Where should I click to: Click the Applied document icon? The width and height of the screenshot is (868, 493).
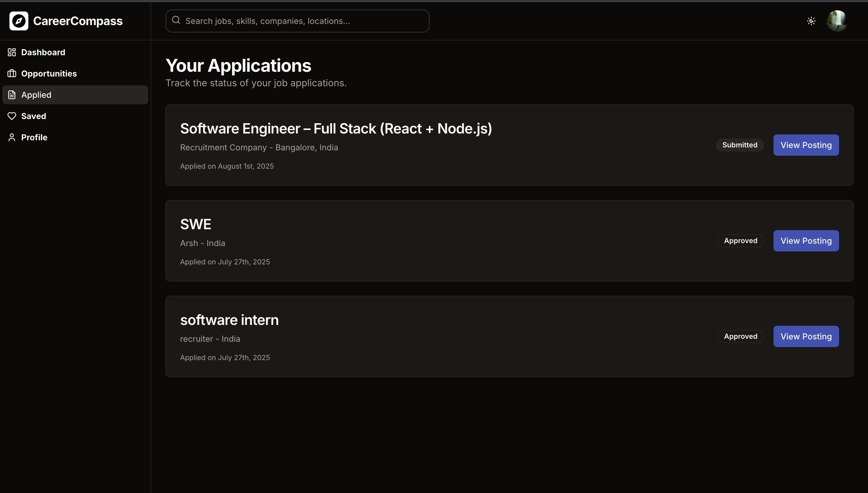coord(12,95)
